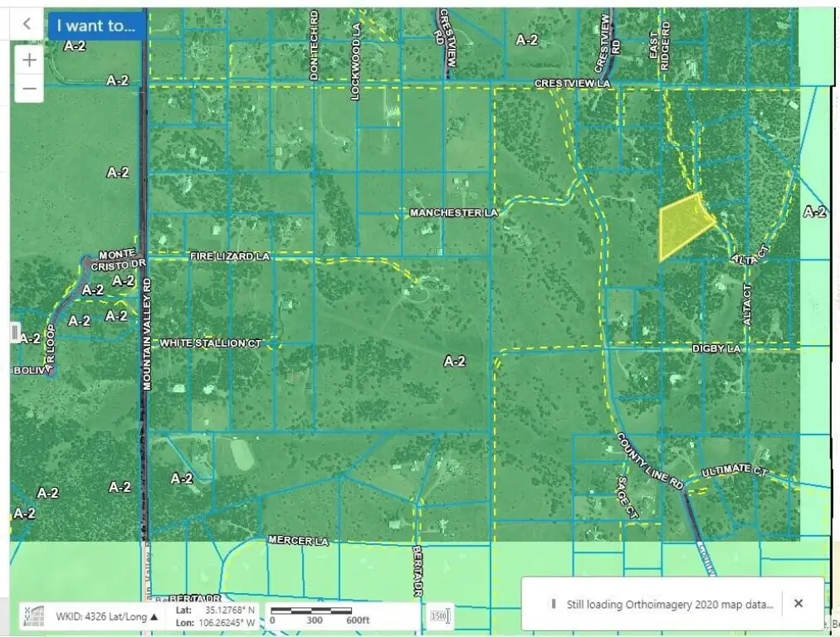Click the Crestview La road label
This screenshot has width=840, height=637.
[572, 84]
